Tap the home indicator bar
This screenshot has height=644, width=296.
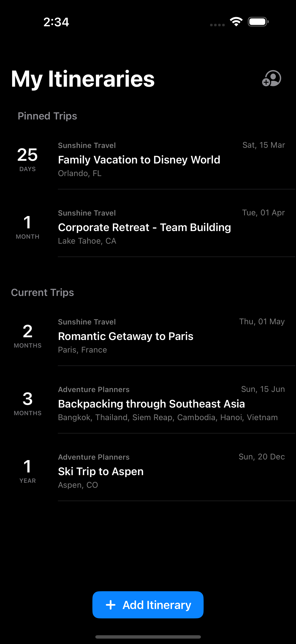pos(148,637)
